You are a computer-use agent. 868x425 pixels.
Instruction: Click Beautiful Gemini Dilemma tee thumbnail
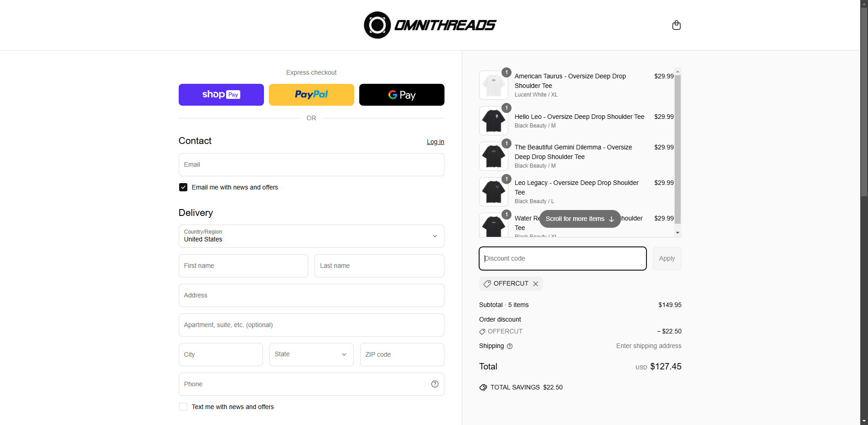click(x=494, y=156)
